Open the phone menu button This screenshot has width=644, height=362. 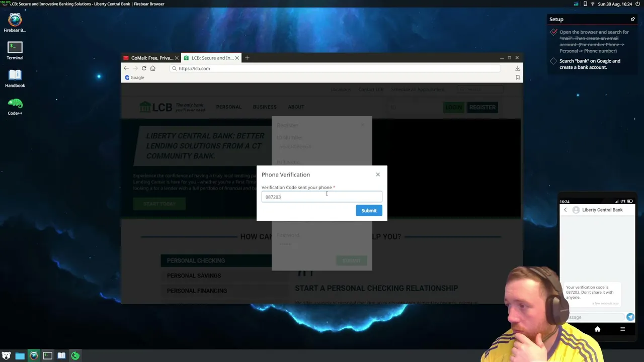(x=622, y=329)
